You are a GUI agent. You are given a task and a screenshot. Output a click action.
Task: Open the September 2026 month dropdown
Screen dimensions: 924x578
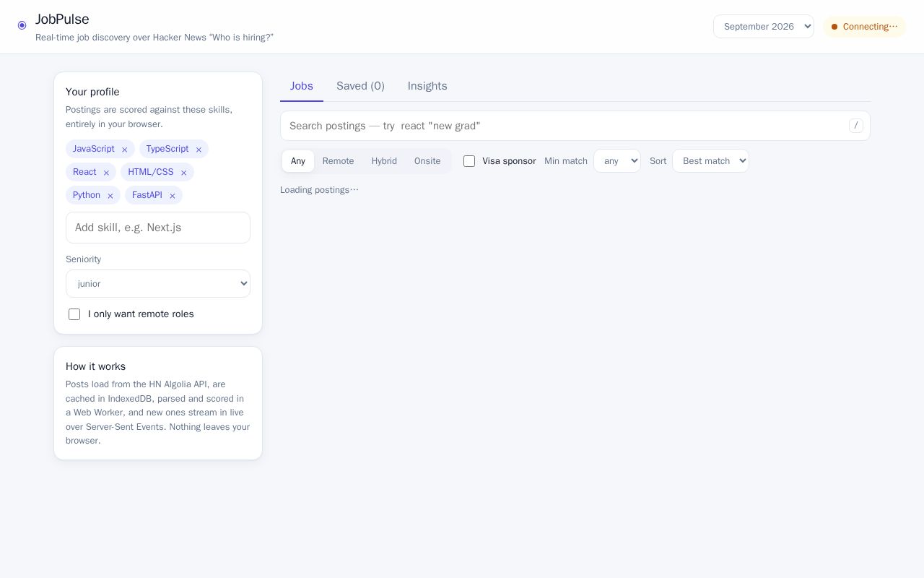(x=764, y=27)
